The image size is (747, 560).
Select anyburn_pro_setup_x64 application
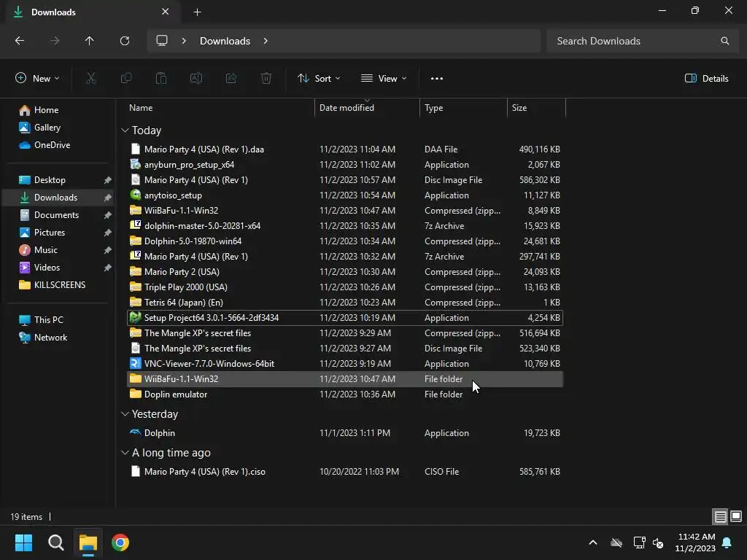click(345, 165)
